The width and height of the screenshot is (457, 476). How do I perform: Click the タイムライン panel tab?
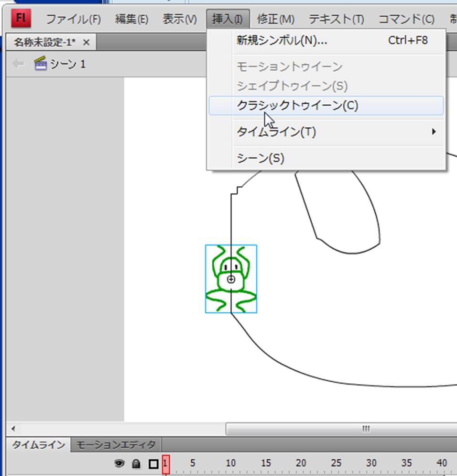[x=38, y=444]
